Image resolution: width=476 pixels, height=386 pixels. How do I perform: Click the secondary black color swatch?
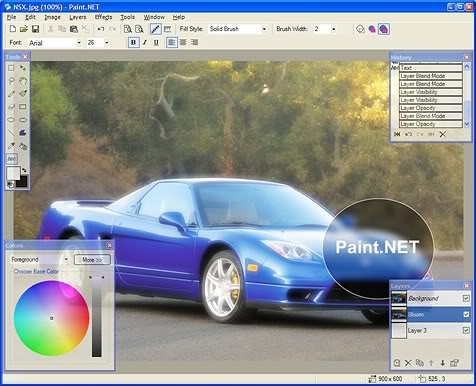click(x=22, y=181)
